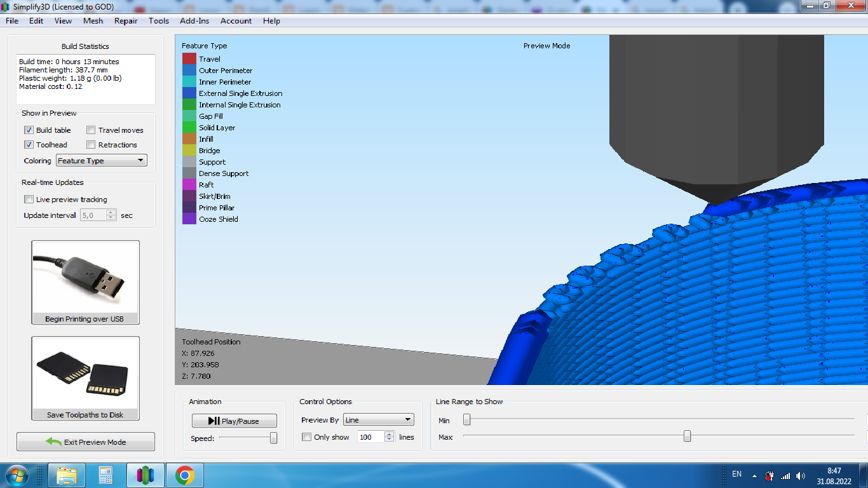Click the Raft color swatch

189,185
